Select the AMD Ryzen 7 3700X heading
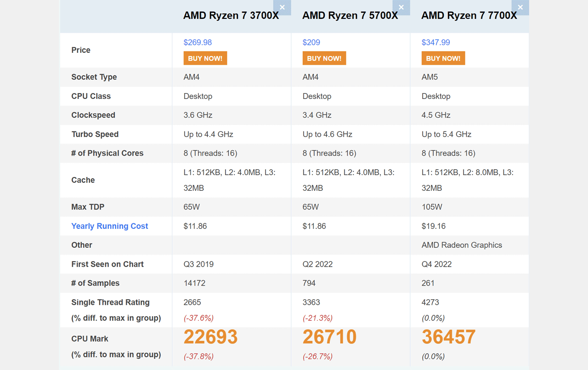 [231, 16]
